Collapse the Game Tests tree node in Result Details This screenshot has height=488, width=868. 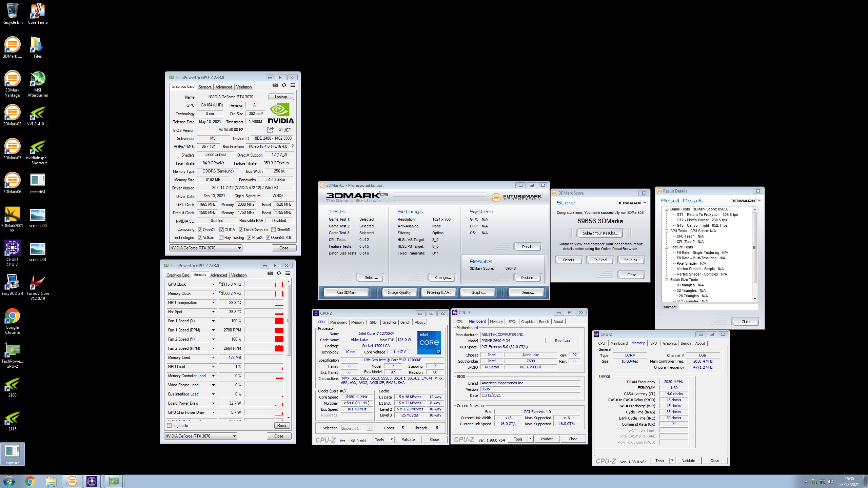pos(666,209)
